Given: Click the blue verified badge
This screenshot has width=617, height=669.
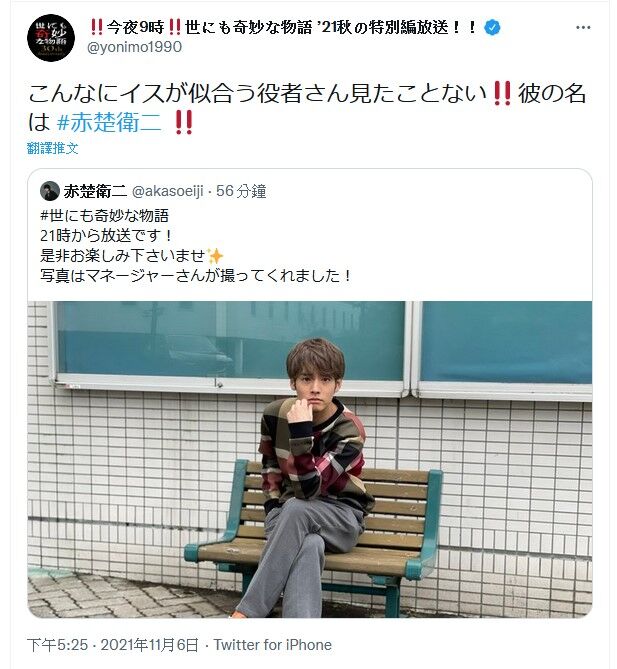Looking at the screenshot, I should coord(492,28).
